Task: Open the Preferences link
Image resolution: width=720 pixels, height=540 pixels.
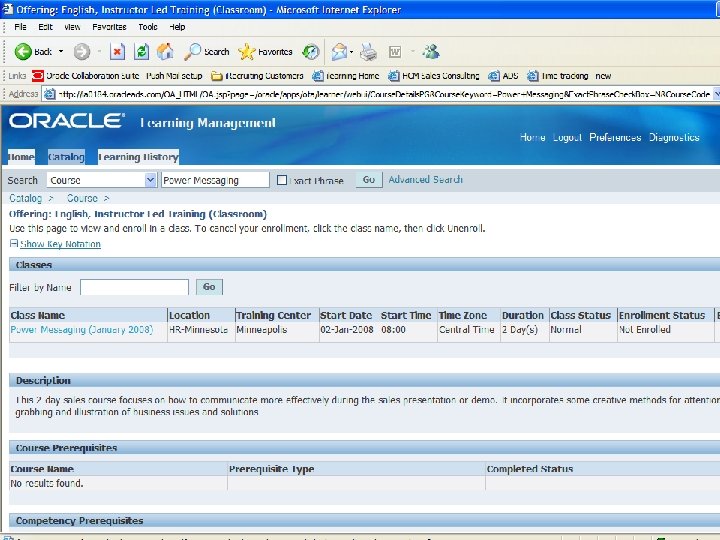Action: (615, 137)
